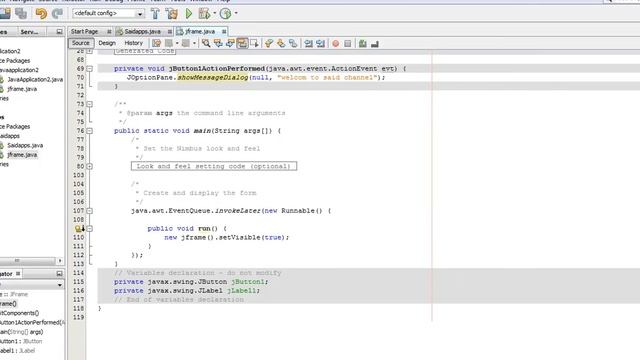Click the Save All icon
This screenshot has height=360, width=640.
click(21, 13)
